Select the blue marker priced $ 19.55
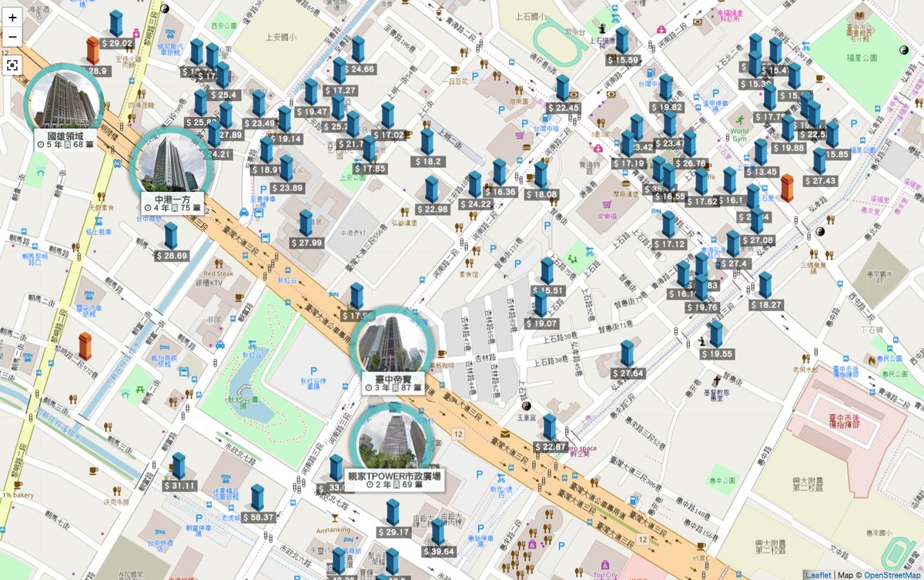Image resolution: width=924 pixels, height=580 pixels. pos(716,334)
